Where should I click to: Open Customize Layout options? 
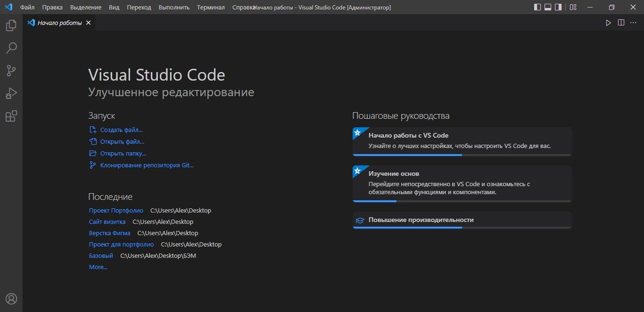point(573,8)
